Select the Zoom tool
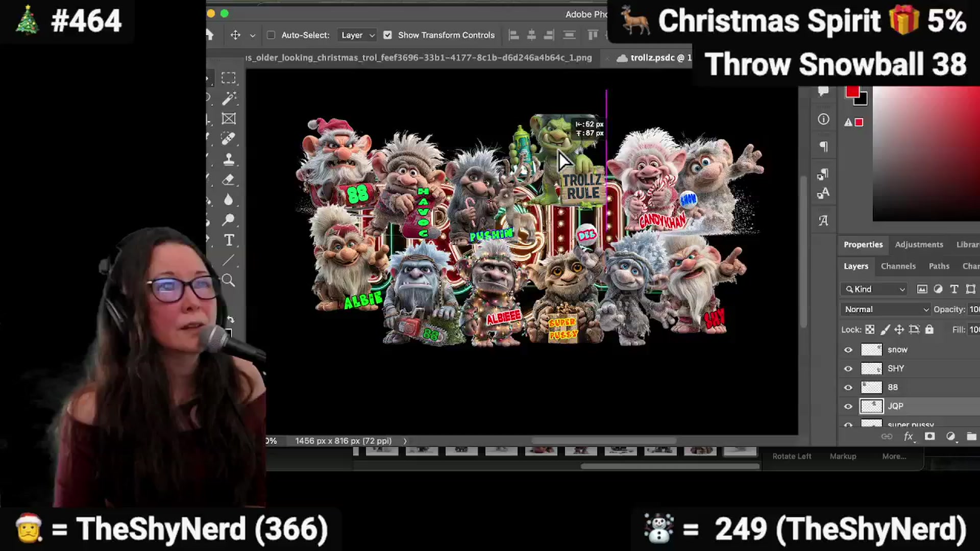Viewport: 980px width, 551px height. [x=229, y=280]
